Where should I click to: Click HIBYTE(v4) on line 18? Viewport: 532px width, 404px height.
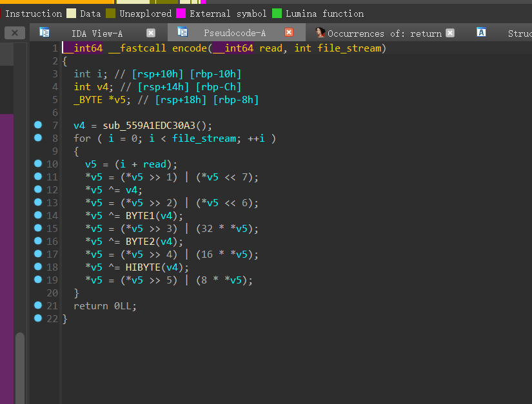click(154, 267)
